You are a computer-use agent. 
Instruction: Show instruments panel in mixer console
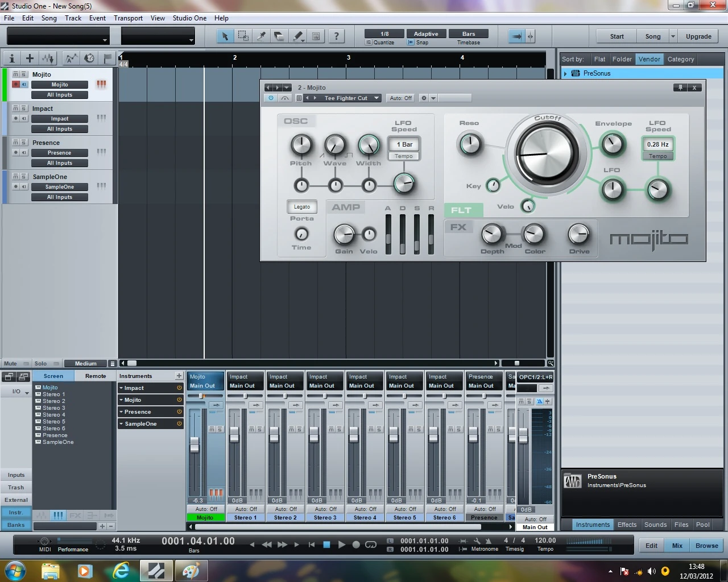pos(15,512)
